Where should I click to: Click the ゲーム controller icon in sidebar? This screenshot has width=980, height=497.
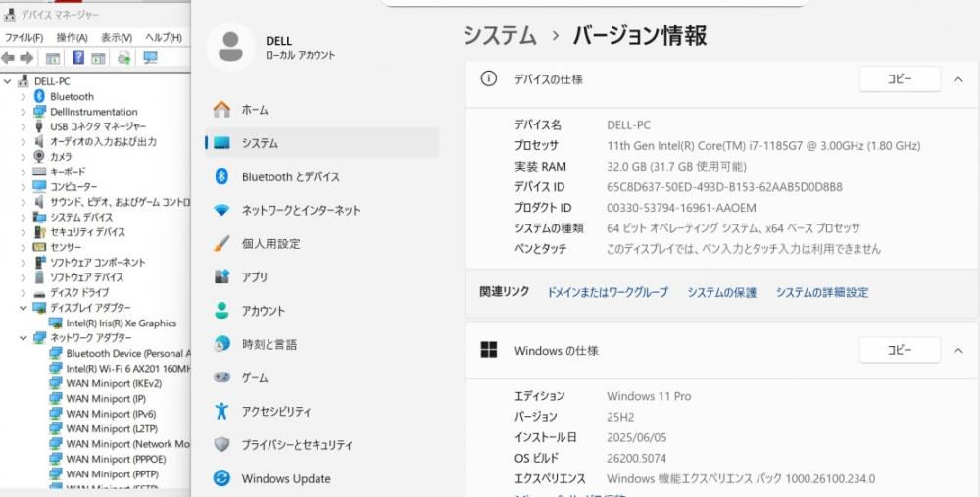pyautogui.click(x=221, y=377)
